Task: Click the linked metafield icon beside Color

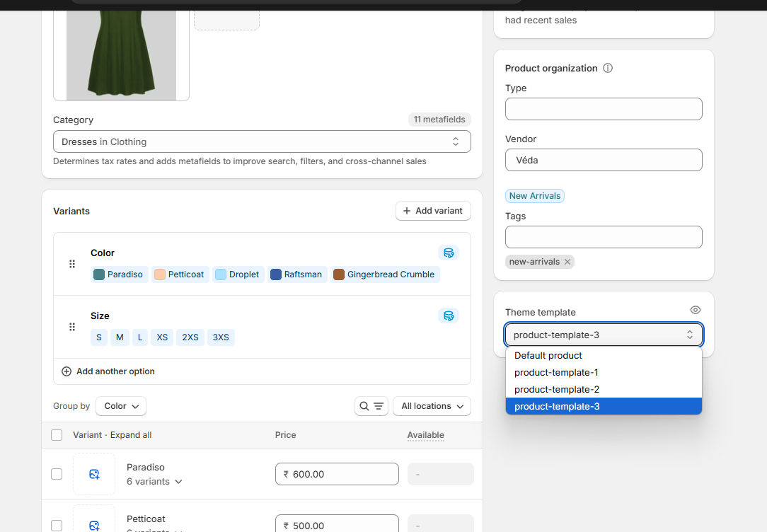Action: tap(449, 253)
